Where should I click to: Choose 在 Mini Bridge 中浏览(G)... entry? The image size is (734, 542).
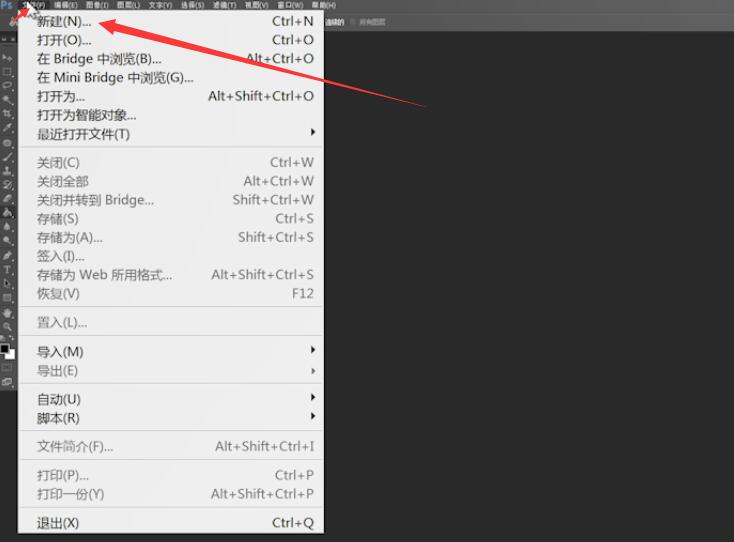click(171, 78)
